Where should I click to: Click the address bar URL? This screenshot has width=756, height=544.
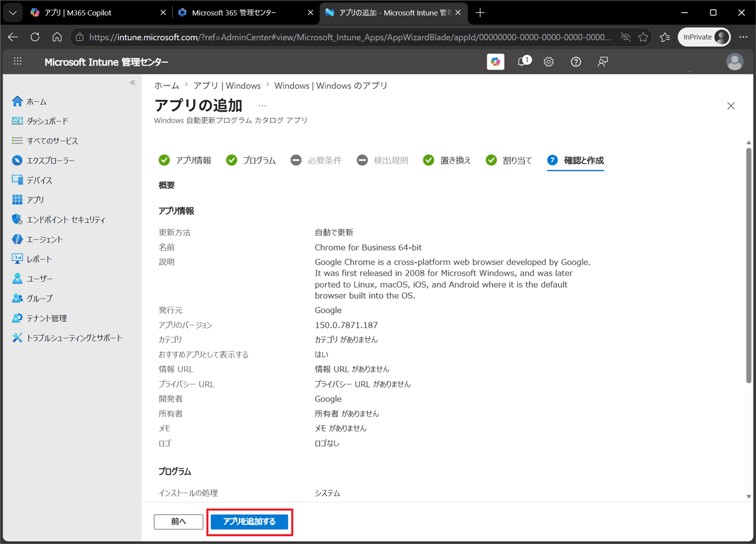(350, 37)
